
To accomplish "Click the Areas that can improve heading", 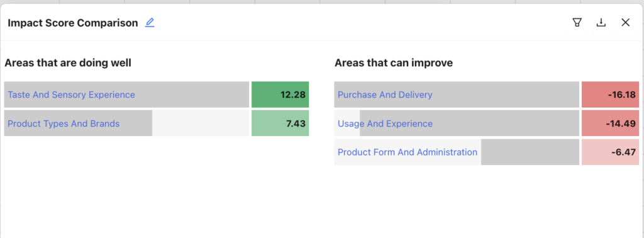I will (x=394, y=63).
